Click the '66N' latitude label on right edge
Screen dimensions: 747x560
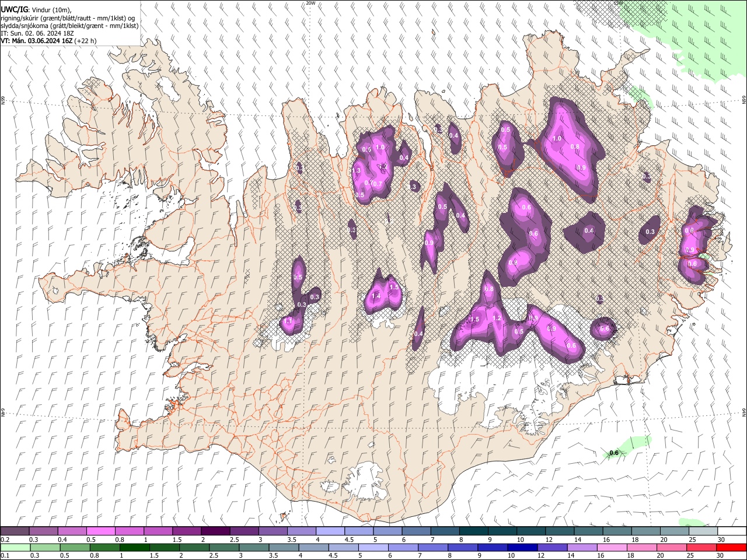(744, 100)
